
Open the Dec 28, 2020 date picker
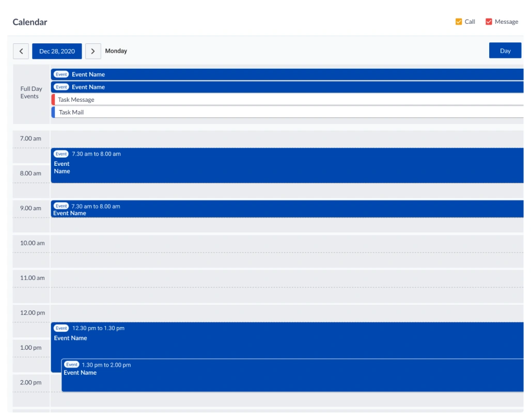click(57, 51)
